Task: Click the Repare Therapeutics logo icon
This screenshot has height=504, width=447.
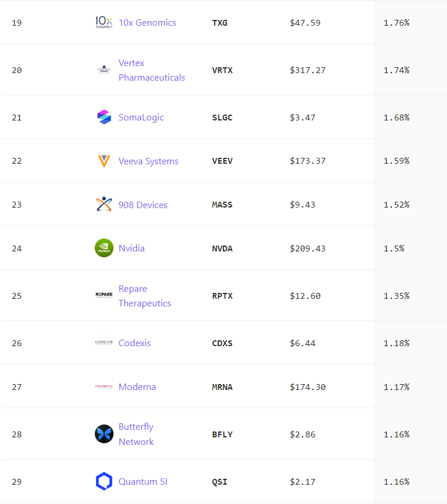Action: (104, 295)
